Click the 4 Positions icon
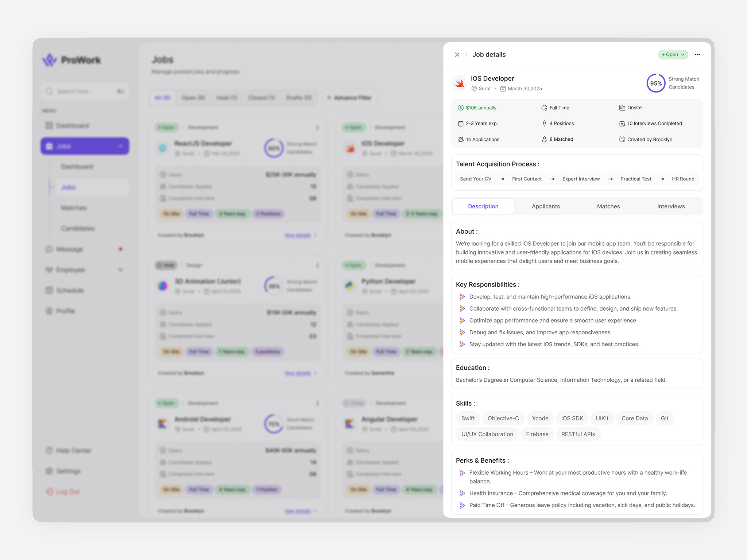This screenshot has width=747, height=560. pyautogui.click(x=544, y=124)
